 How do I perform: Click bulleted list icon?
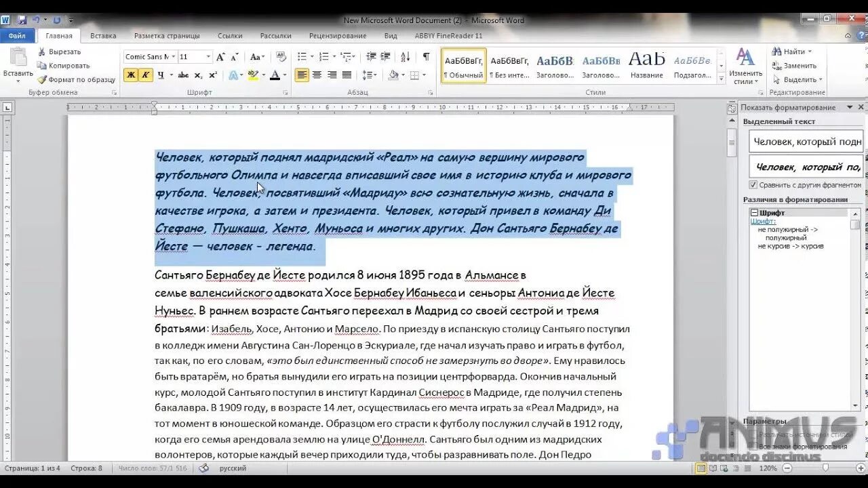pos(302,57)
